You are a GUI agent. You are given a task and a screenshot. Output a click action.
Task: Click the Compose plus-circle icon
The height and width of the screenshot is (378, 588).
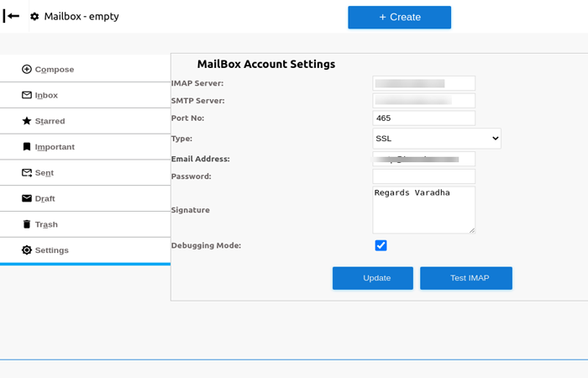(27, 70)
